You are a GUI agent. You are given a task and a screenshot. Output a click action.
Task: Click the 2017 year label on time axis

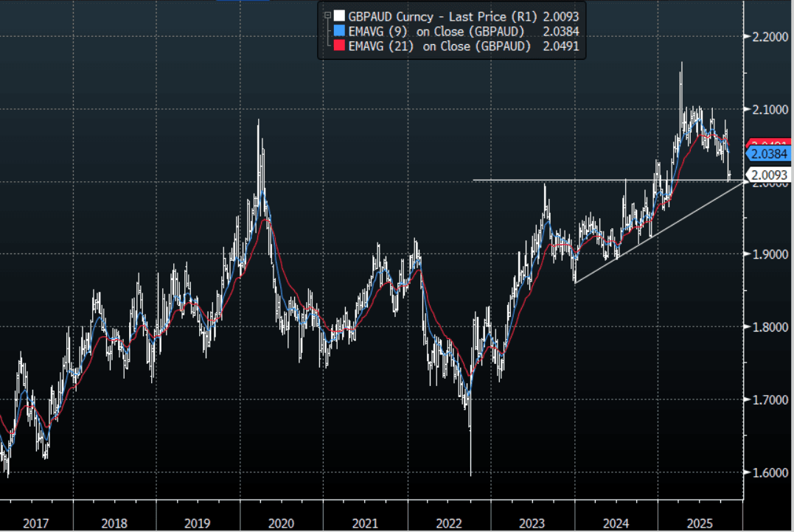[x=36, y=523]
